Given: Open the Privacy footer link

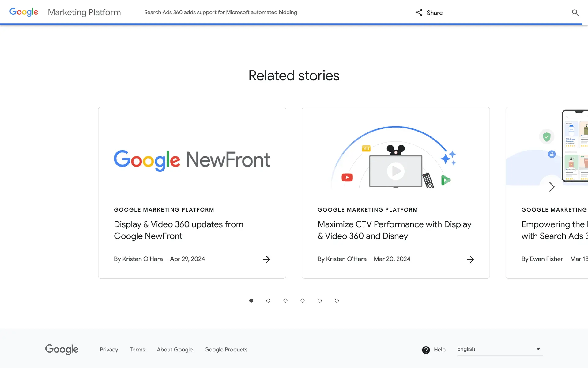Looking at the screenshot, I should tap(109, 350).
